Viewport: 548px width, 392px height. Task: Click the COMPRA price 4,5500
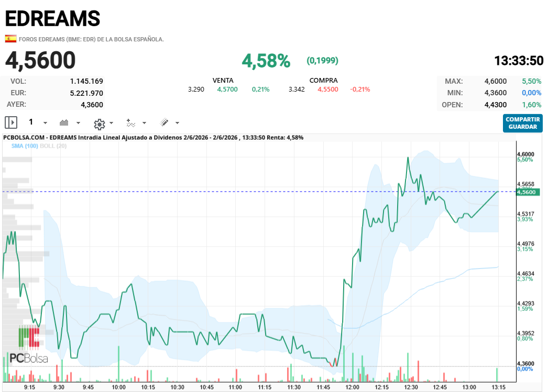pyautogui.click(x=328, y=89)
